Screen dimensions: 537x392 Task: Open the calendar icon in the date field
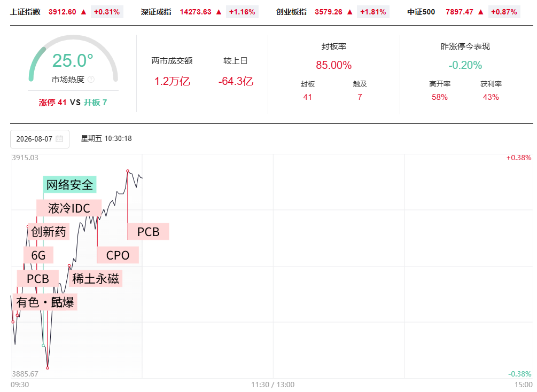[59, 139]
